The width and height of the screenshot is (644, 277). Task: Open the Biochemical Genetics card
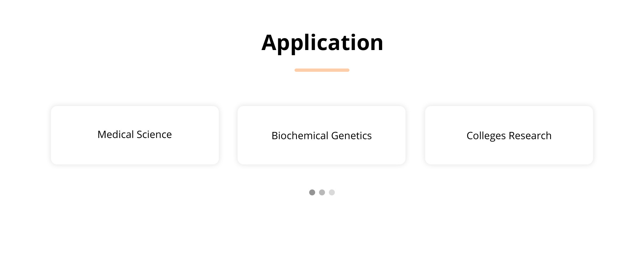point(321,135)
